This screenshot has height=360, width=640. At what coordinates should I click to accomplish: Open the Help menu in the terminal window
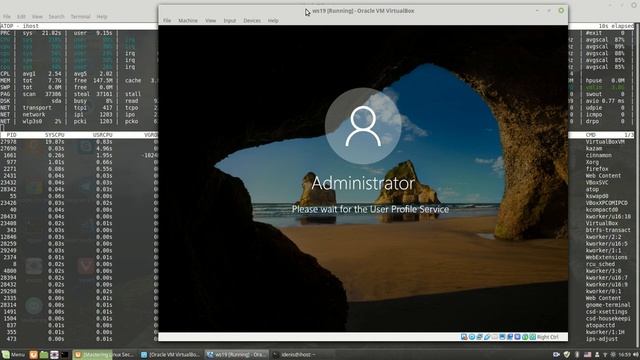coord(102,17)
